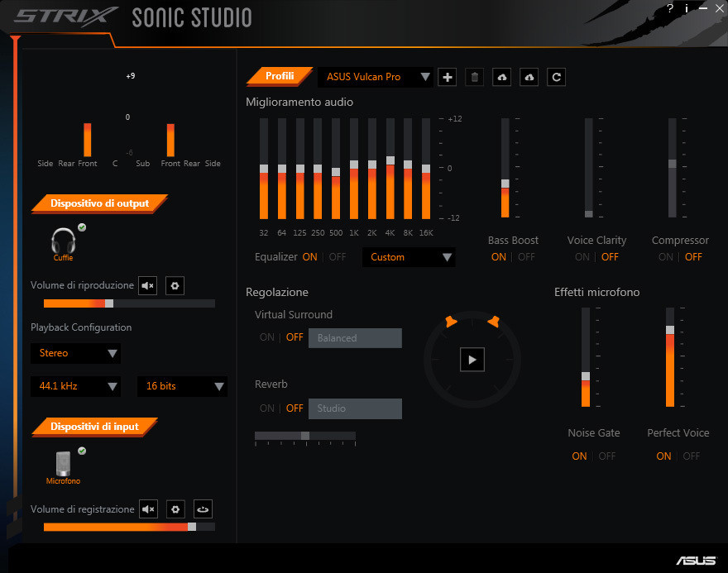This screenshot has width=728, height=573.
Task: Click the microphone monitoring loop icon
Action: pyautogui.click(x=203, y=509)
